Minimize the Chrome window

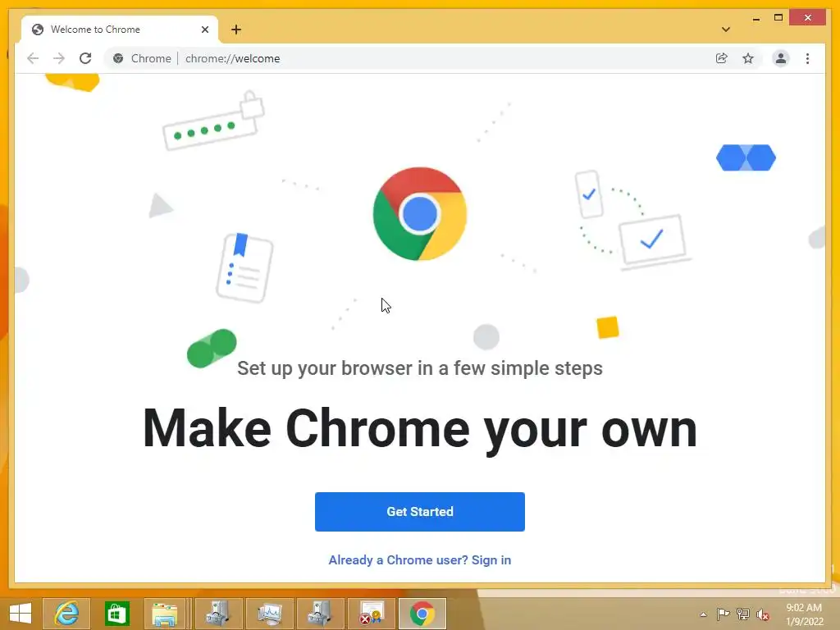click(756, 18)
